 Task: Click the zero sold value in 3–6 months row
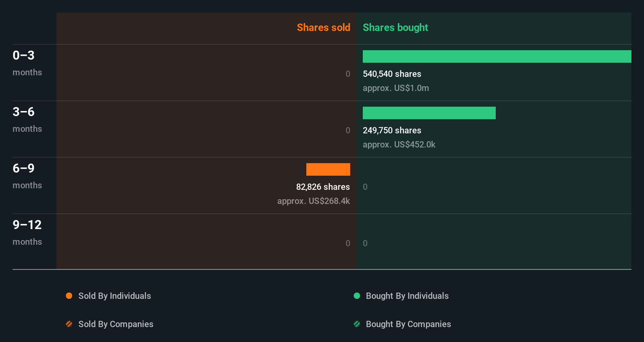click(x=348, y=130)
